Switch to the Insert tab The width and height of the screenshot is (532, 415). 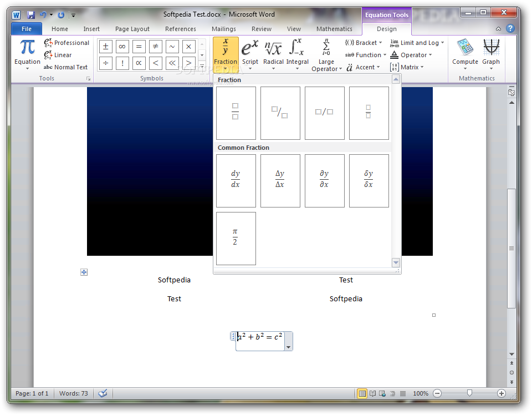pos(91,29)
